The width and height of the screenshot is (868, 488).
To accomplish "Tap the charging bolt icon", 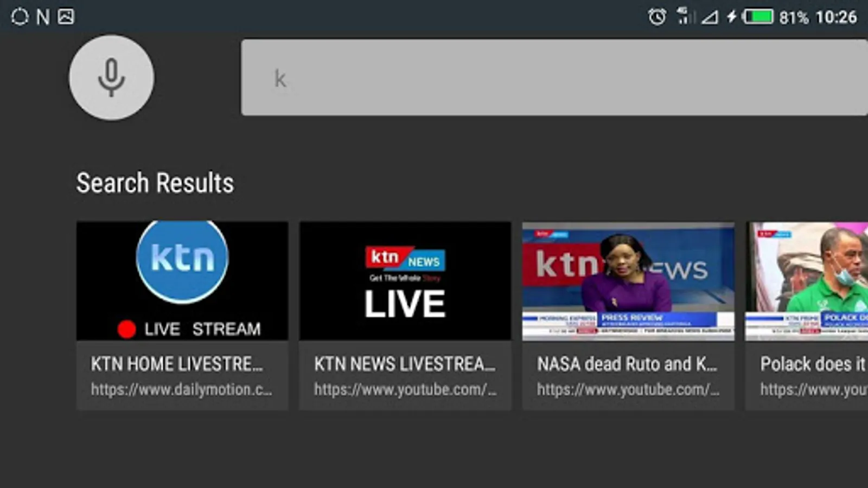I will 732,17.
